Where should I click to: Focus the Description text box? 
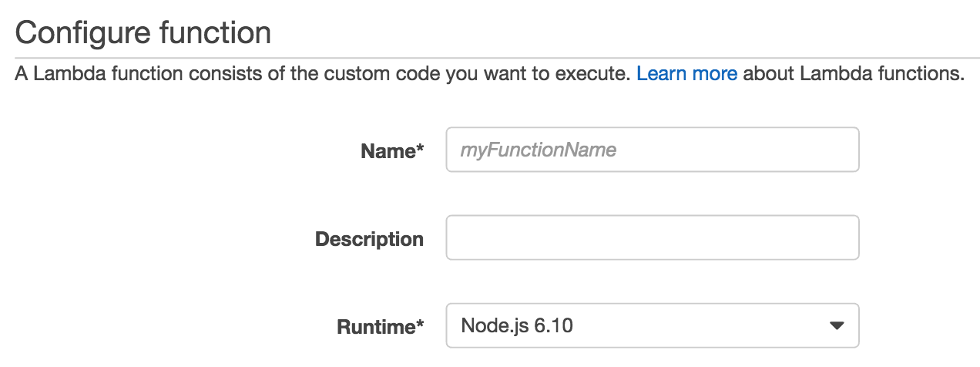click(x=653, y=237)
